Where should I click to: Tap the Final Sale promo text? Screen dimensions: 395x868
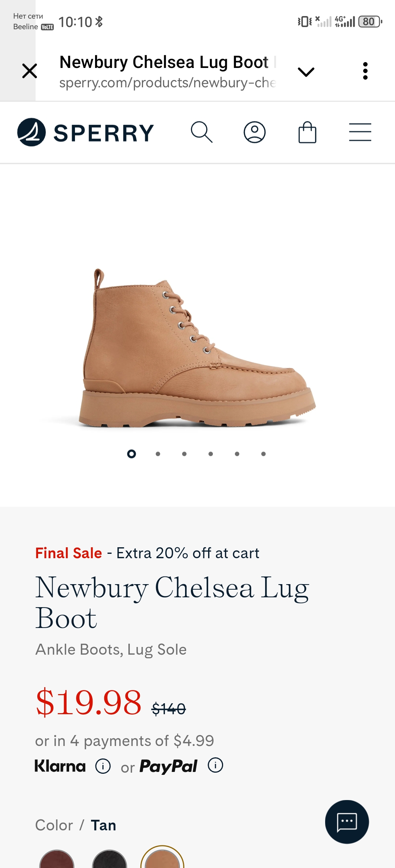[68, 553]
